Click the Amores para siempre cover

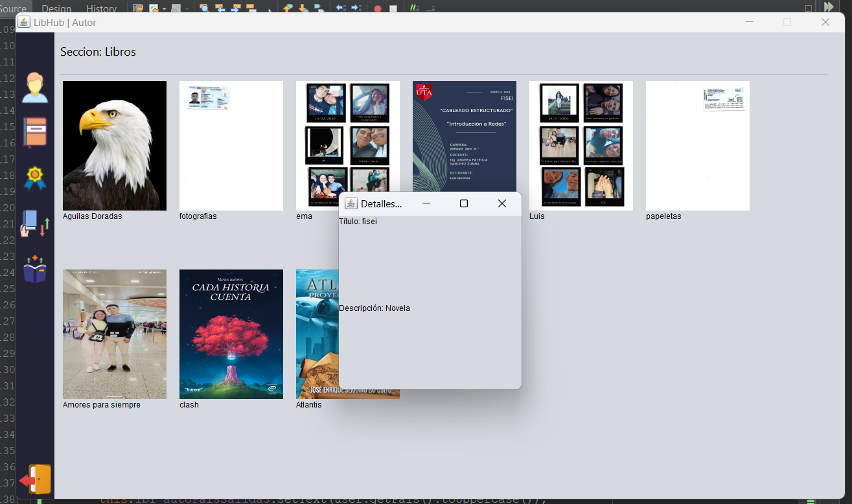[x=114, y=334]
